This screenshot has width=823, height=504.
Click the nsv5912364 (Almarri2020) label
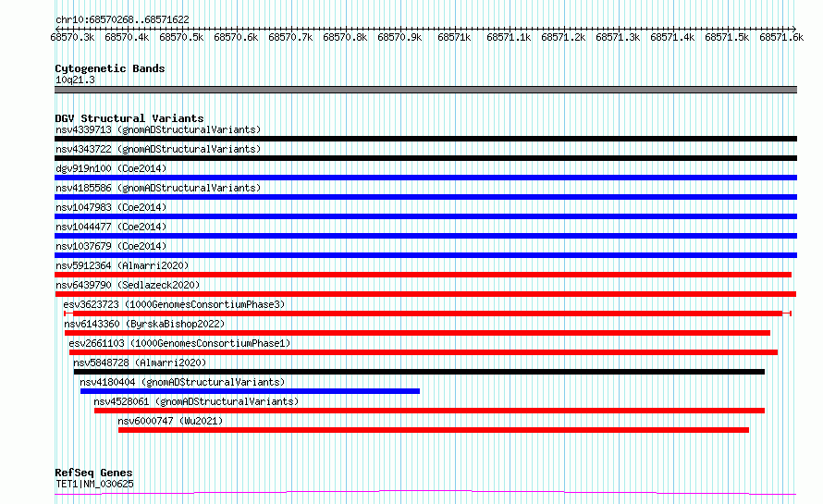122,265
